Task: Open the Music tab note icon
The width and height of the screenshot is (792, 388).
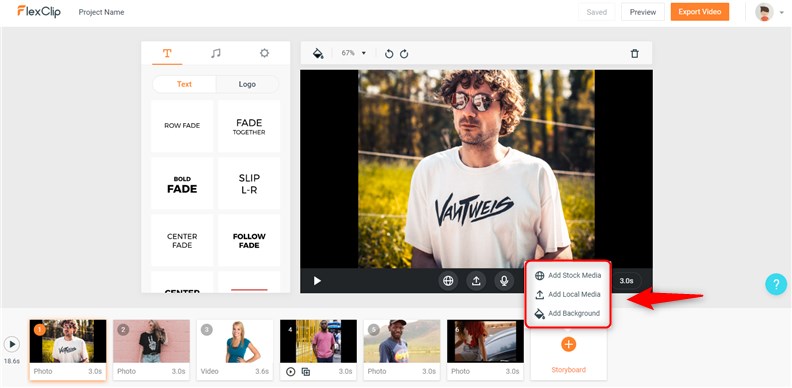Action: (216, 53)
